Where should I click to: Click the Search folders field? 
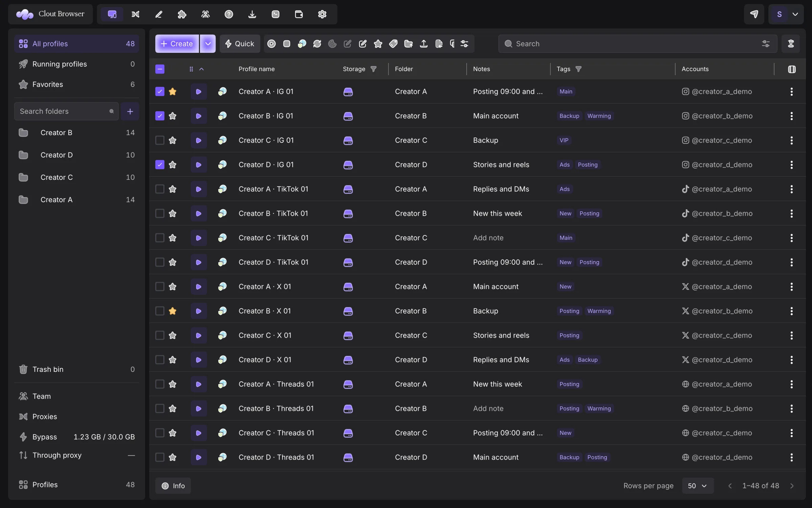point(66,111)
